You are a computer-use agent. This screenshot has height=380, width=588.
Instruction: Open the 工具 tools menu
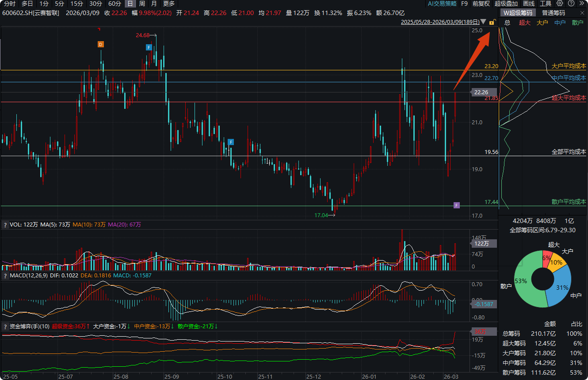click(x=546, y=4)
